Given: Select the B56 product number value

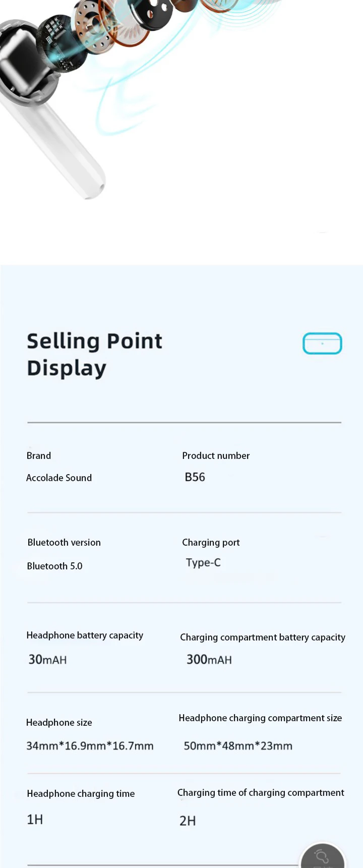Looking at the screenshot, I should click(195, 477).
